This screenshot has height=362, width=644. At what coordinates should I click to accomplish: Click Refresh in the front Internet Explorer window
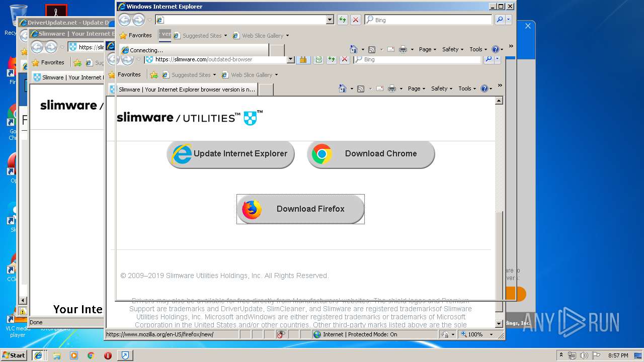tap(343, 20)
